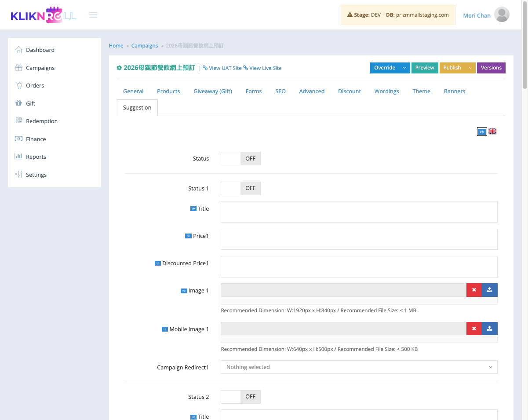Select the Hong Kong language flag
The height and width of the screenshot is (420, 528).
[x=482, y=131]
